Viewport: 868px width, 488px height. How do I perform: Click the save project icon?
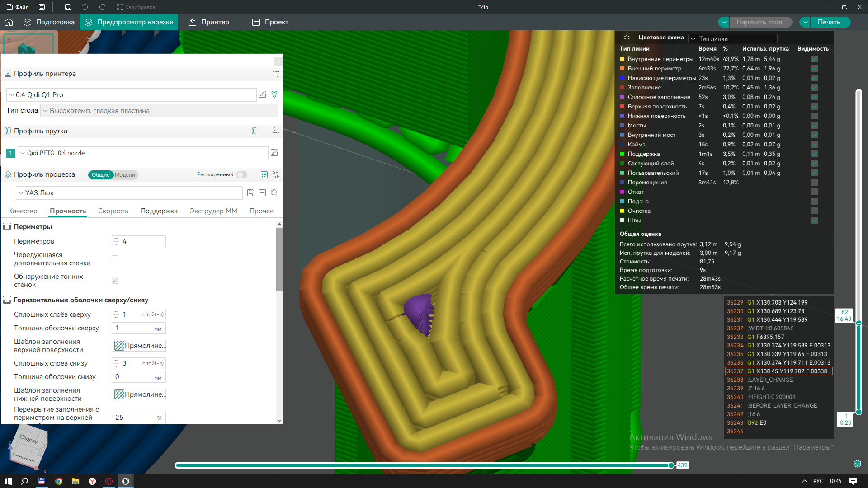point(68,7)
